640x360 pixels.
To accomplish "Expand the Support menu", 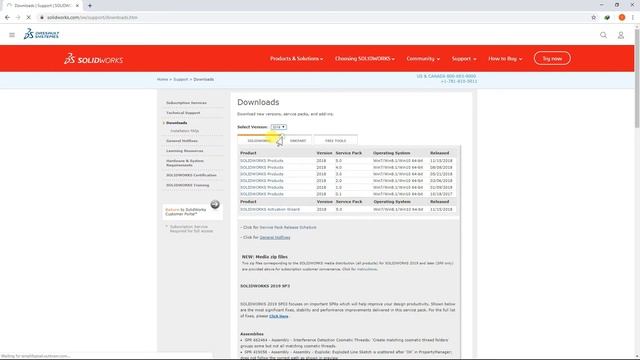I will tap(464, 59).
